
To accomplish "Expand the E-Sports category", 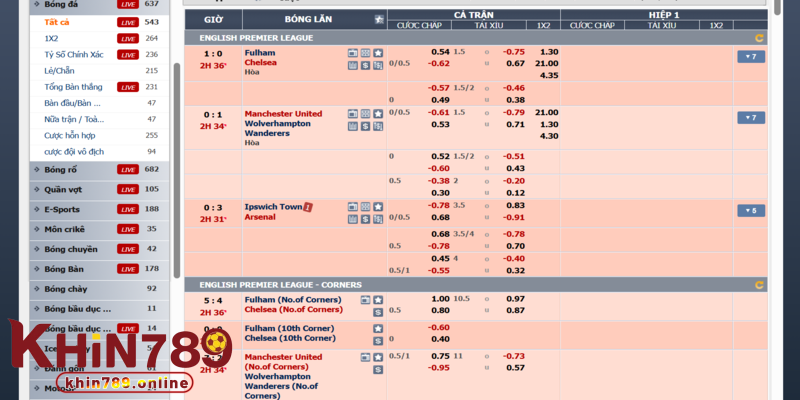I will [99, 209].
